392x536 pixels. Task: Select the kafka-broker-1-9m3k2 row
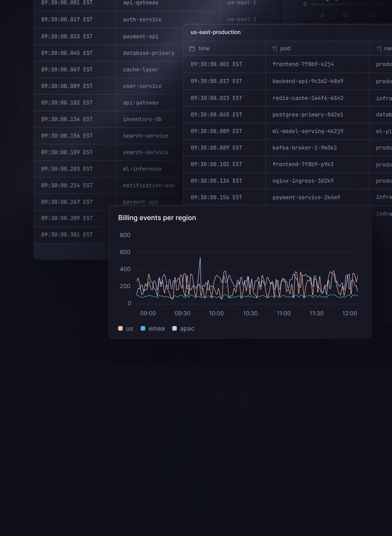[x=304, y=148]
